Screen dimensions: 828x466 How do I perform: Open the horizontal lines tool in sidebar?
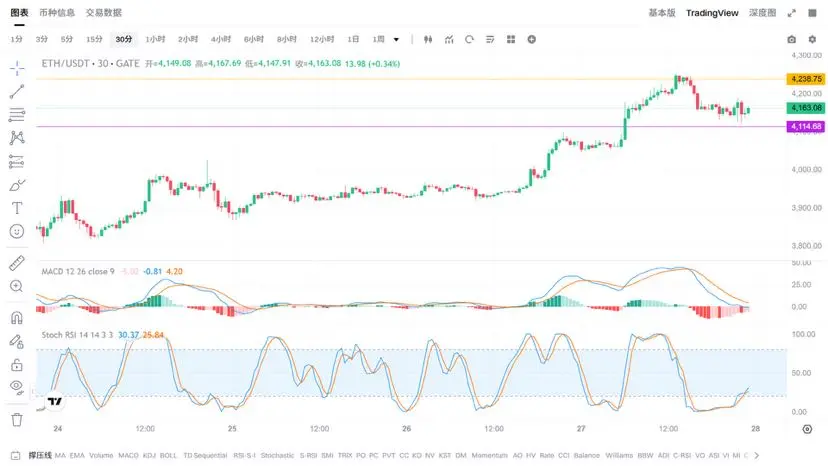click(17, 115)
